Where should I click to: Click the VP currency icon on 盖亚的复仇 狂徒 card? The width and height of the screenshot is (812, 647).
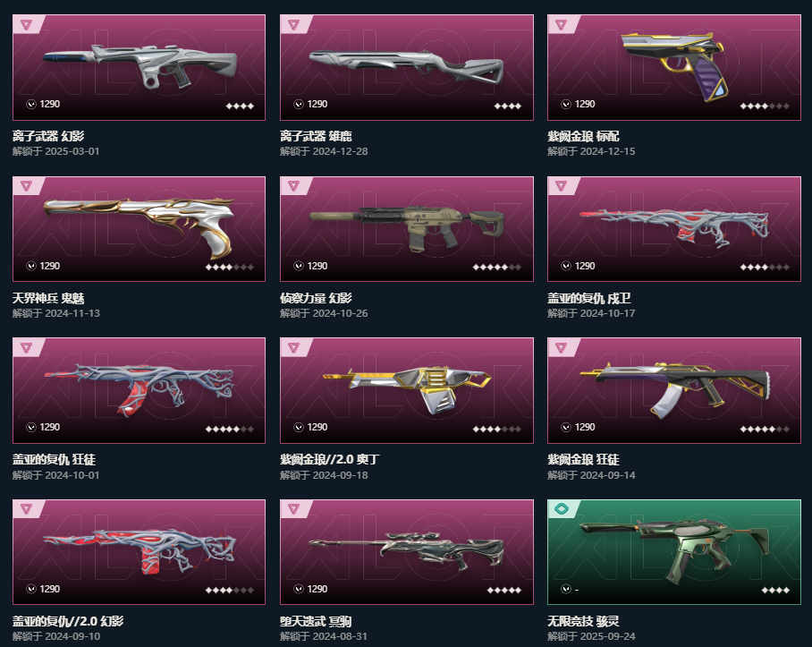[31, 427]
